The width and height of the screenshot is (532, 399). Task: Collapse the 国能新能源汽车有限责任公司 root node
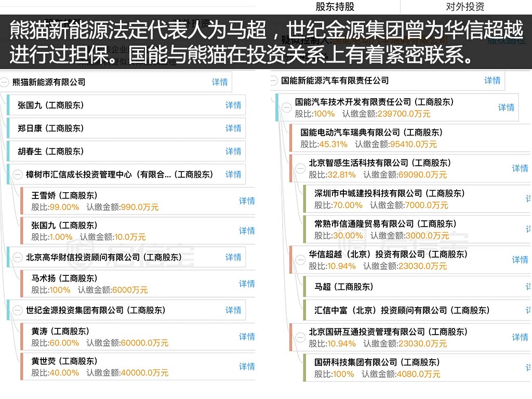274,81
